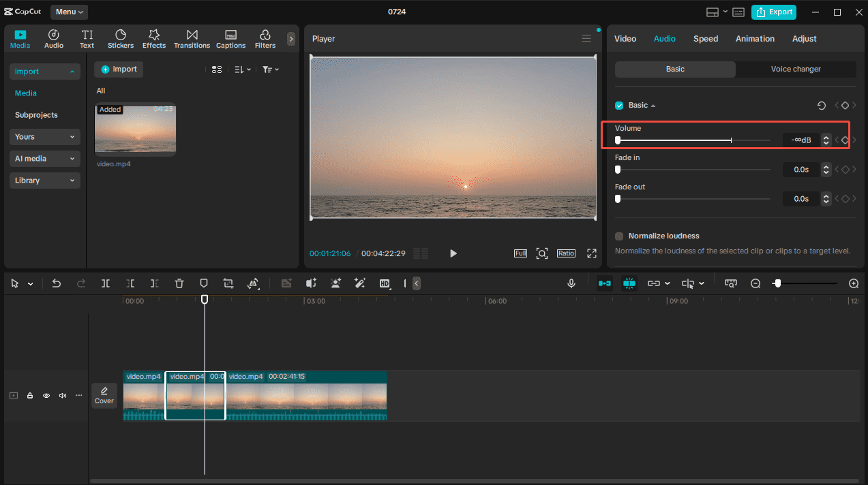Collapse the Import sidebar section

45,72
